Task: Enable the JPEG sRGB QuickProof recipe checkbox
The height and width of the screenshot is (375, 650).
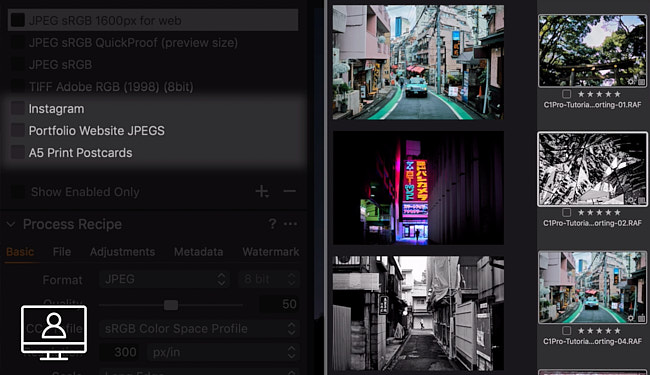Action: click(17, 42)
